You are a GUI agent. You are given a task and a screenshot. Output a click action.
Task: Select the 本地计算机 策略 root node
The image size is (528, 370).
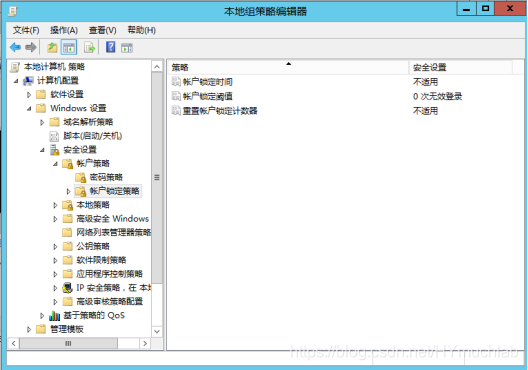[54, 67]
